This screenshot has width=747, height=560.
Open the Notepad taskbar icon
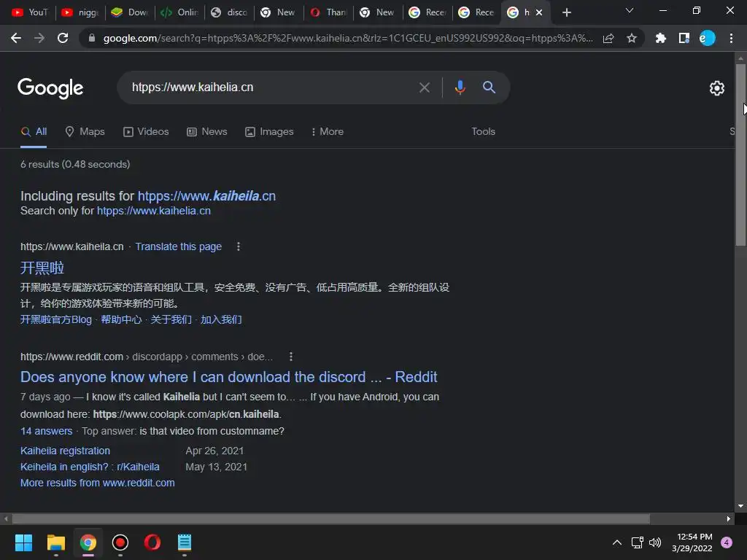(x=185, y=542)
